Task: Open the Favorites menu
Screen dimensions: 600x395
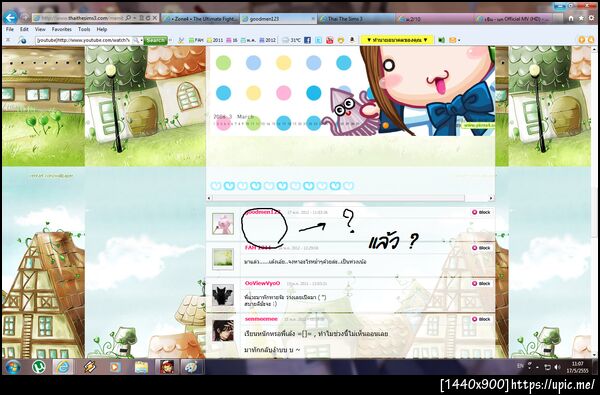Action: pyautogui.click(x=62, y=29)
